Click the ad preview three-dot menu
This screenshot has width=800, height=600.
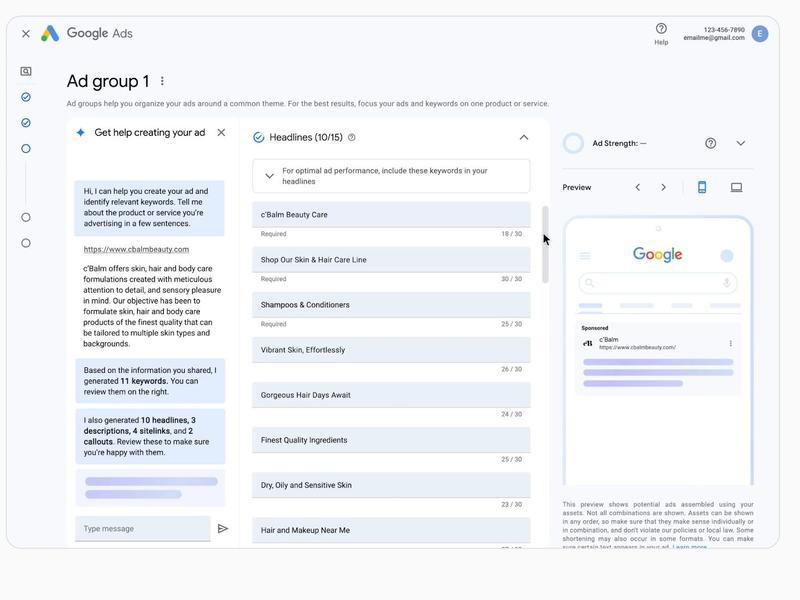(731, 343)
